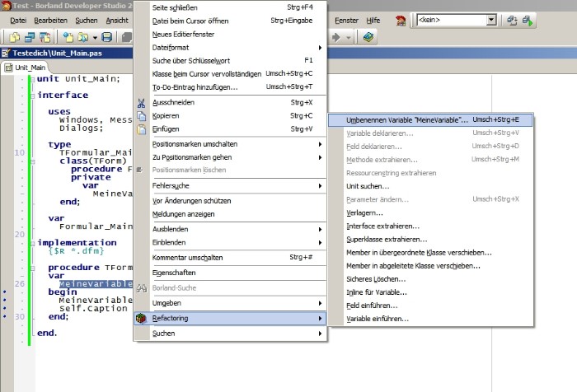Open the Hilfe menu

point(373,21)
